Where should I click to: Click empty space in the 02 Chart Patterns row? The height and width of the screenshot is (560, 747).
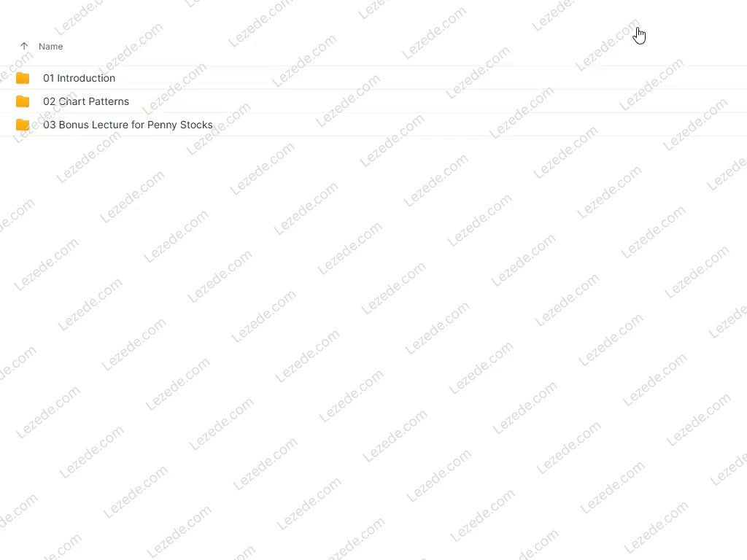click(x=429, y=101)
